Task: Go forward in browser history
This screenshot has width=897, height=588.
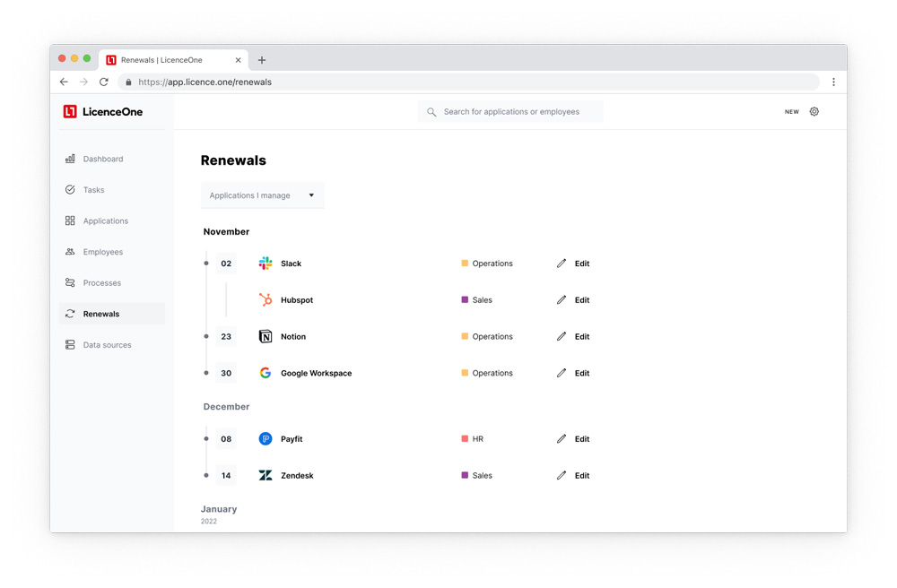Action: [83, 82]
